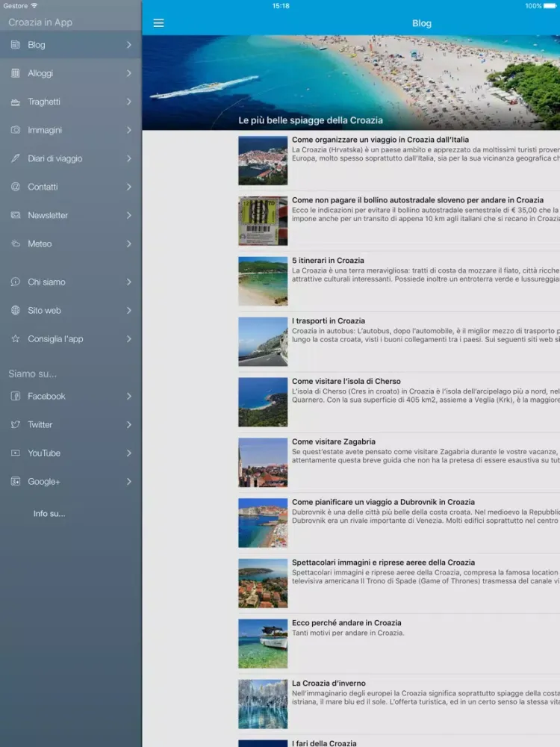Tap the hamburger menu icon
The width and height of the screenshot is (560, 747).
(158, 23)
